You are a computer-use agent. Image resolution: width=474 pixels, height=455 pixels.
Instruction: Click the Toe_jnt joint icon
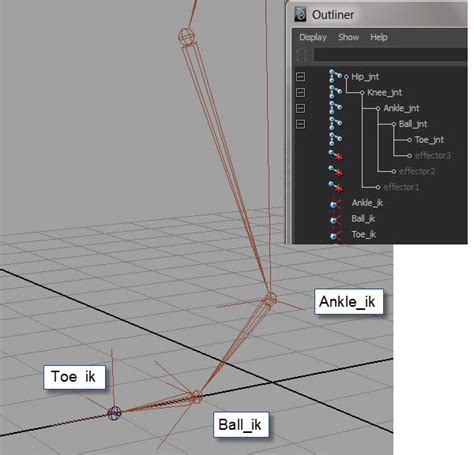[335, 139]
